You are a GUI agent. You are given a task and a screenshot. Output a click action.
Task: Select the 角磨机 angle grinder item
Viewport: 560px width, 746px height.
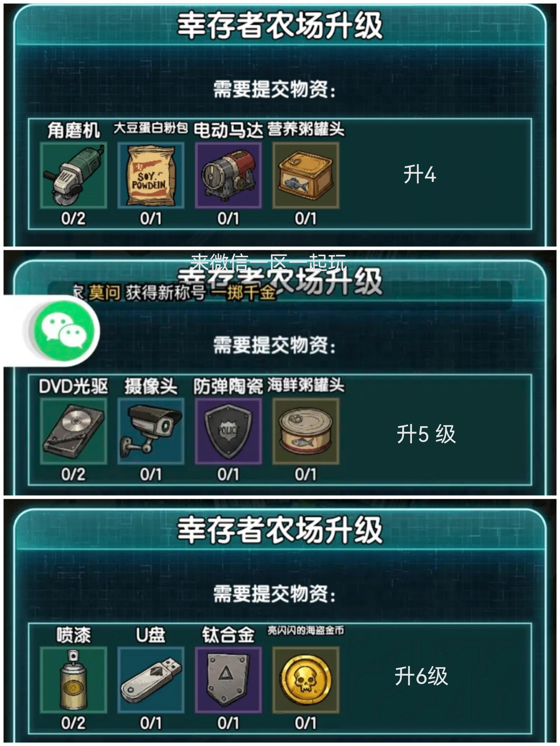coord(74,175)
